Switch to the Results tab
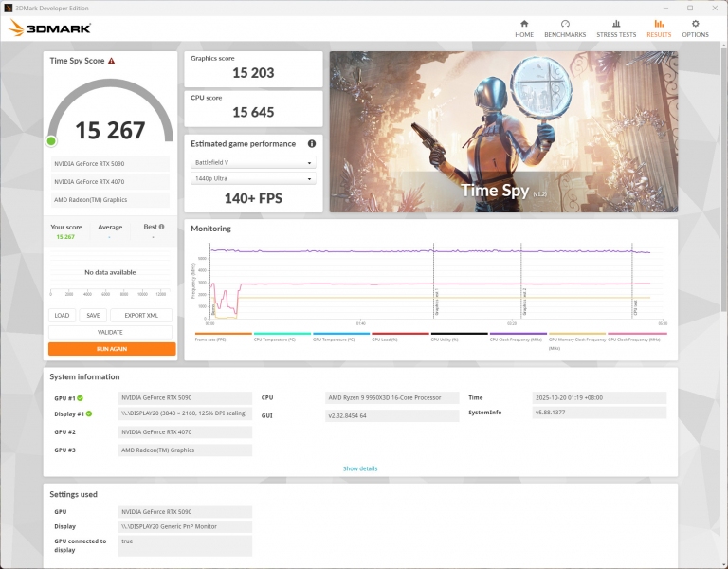Viewport: 728px width, 569px height. click(x=659, y=28)
